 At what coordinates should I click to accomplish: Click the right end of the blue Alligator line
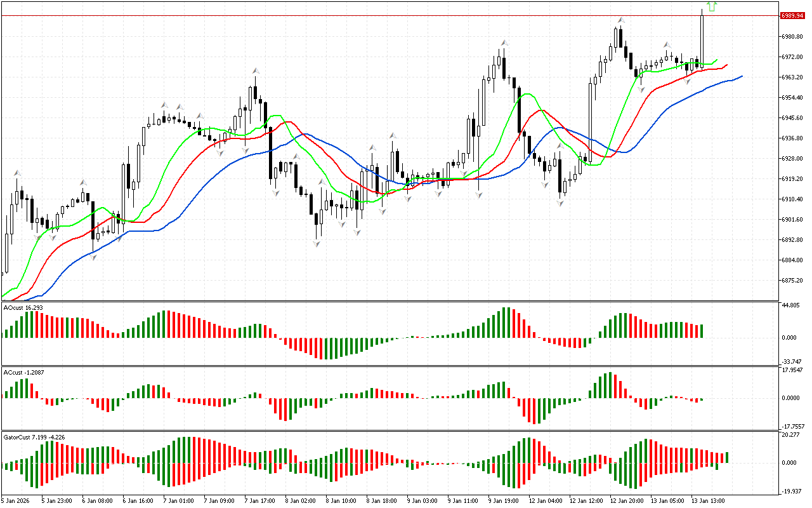point(740,76)
